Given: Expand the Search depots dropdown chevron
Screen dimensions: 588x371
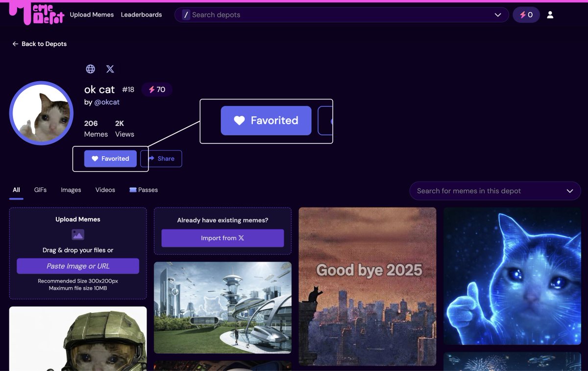Looking at the screenshot, I should pyautogui.click(x=498, y=15).
